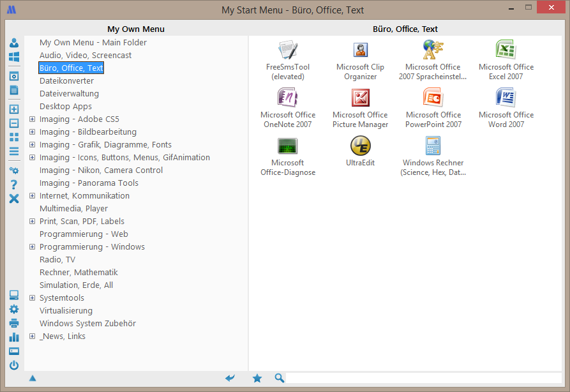Launch Microsoft Office PowerPoint 2007

(x=433, y=108)
